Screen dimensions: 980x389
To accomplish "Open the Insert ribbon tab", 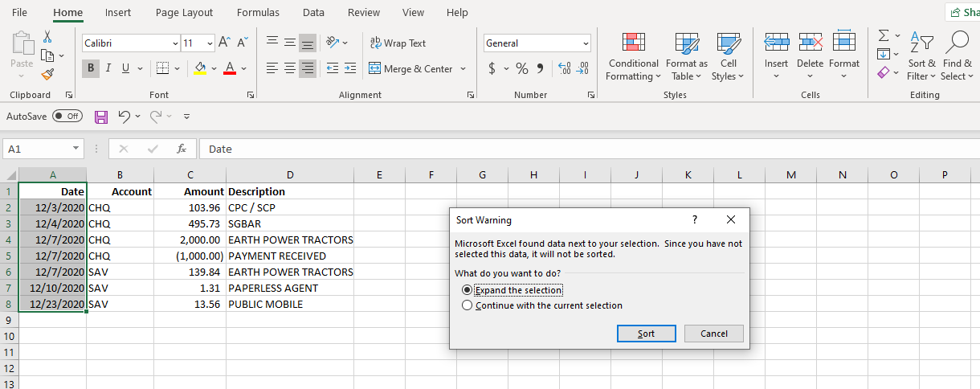I will tap(118, 13).
